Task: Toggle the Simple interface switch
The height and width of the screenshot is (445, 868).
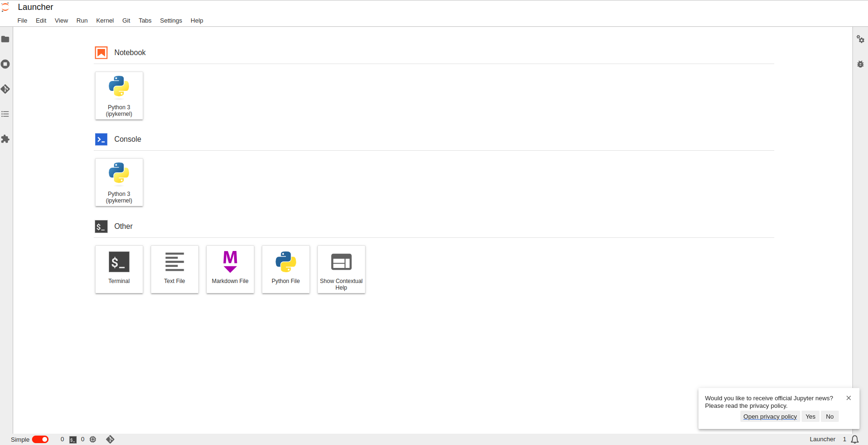Action: click(x=41, y=439)
